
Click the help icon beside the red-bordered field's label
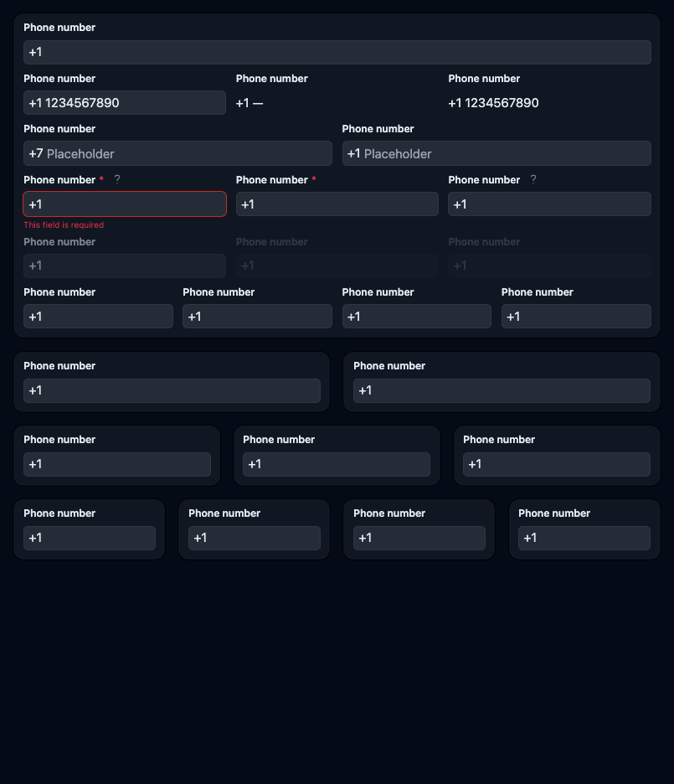point(117,179)
